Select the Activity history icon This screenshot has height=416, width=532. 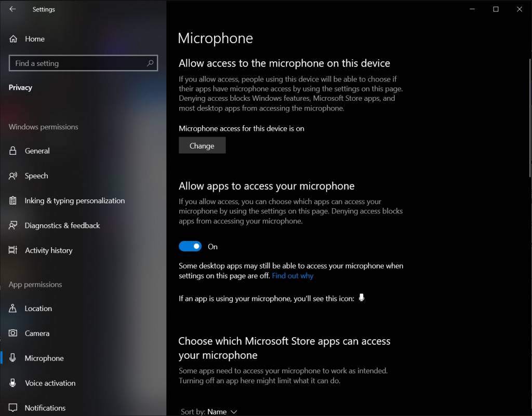pos(14,250)
